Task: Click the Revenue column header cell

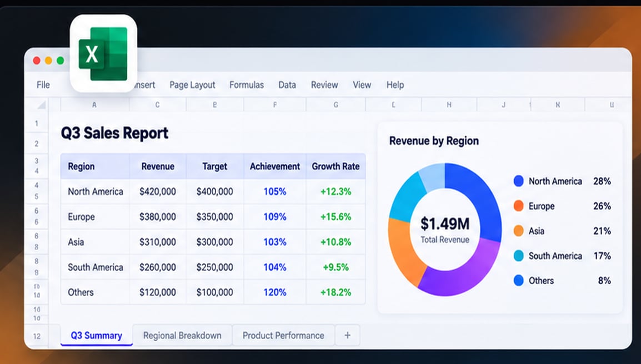Action: (158, 166)
